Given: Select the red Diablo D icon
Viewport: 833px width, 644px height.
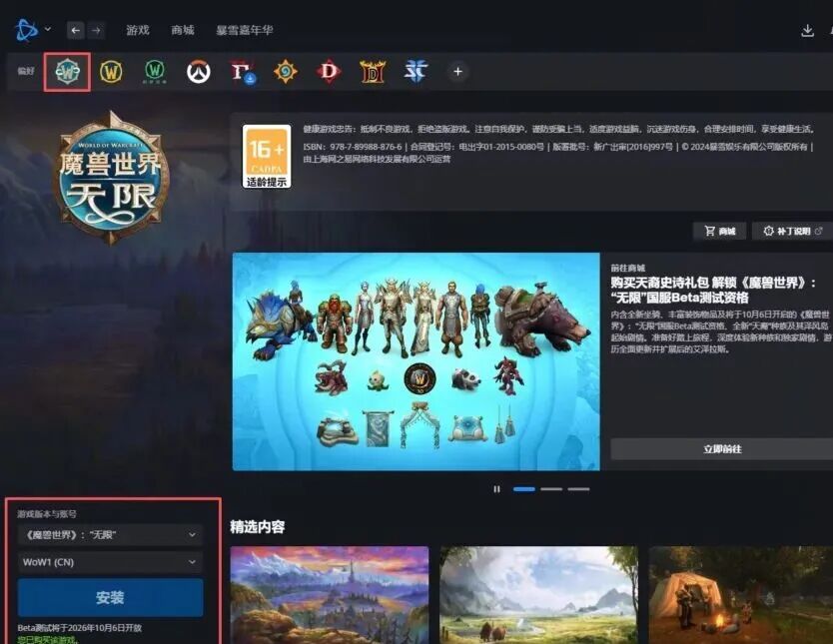Looking at the screenshot, I should [x=329, y=72].
